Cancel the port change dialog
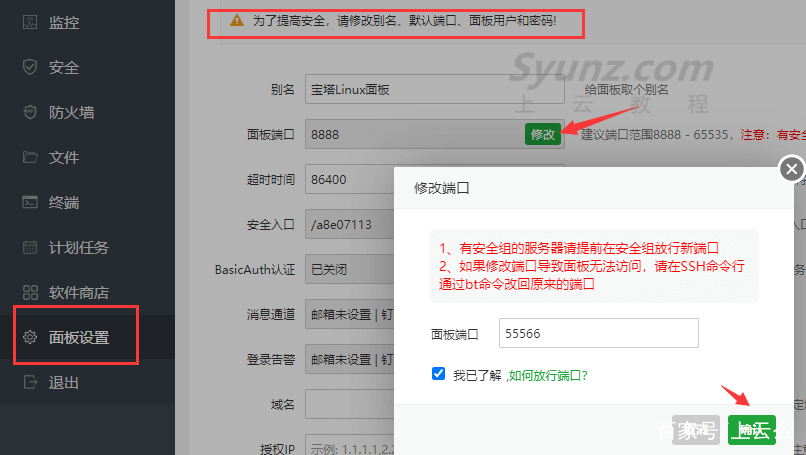This screenshot has width=806, height=455. tap(695, 430)
